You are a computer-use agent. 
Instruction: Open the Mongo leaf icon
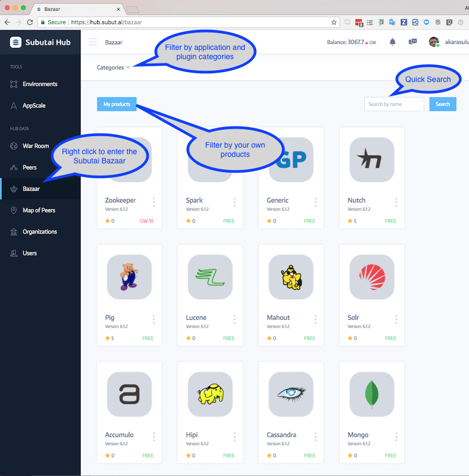click(372, 394)
